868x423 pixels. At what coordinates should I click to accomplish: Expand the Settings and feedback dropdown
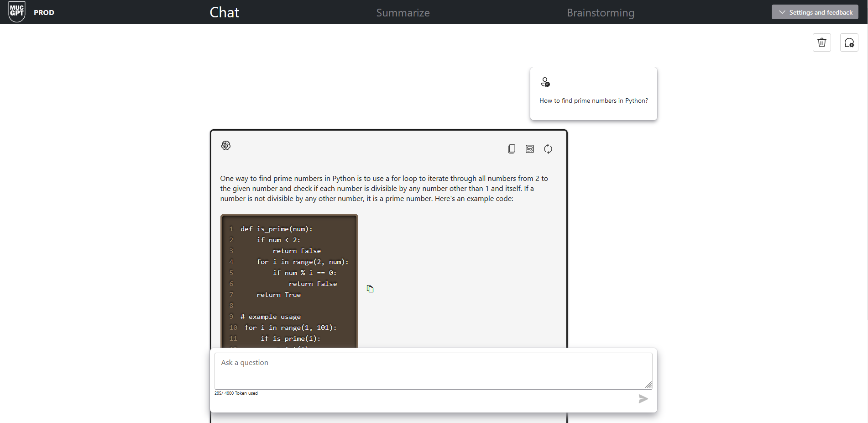[815, 12]
